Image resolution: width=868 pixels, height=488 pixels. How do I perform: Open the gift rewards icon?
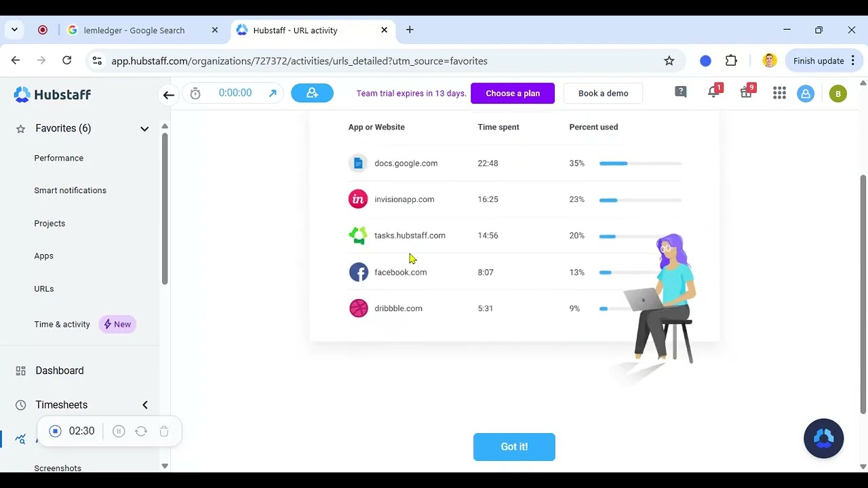(746, 92)
